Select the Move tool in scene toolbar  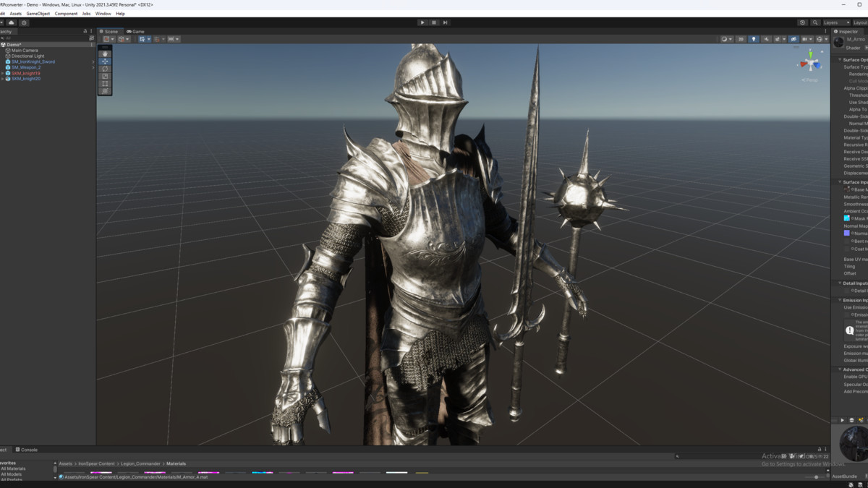[105, 61]
